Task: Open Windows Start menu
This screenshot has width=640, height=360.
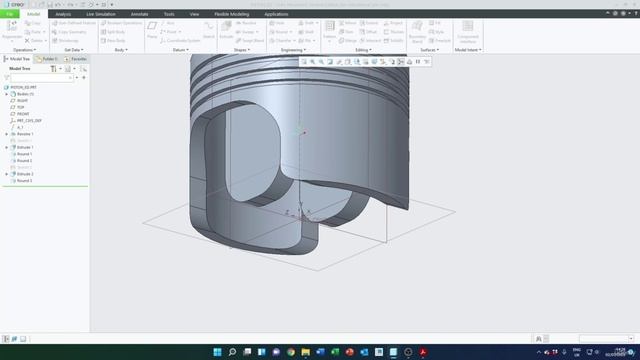Action: coord(217,352)
